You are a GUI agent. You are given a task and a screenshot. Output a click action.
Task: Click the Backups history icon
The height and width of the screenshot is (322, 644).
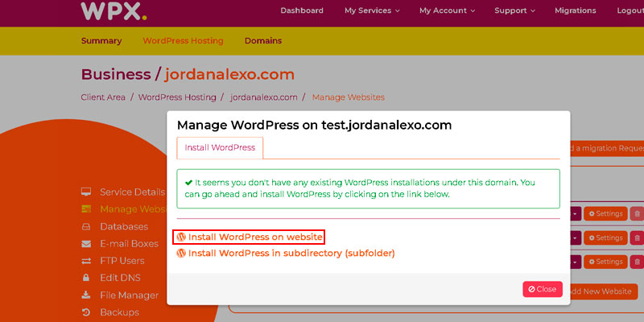[86, 312]
